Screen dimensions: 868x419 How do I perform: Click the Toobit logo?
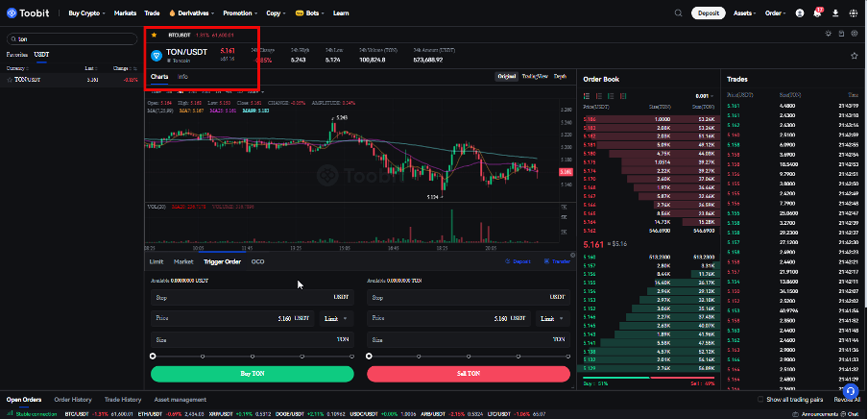pos(30,13)
